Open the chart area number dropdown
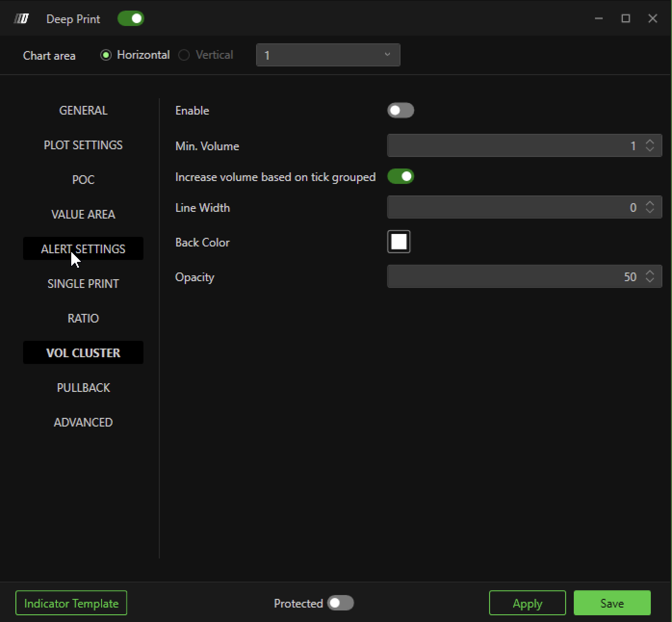 (328, 55)
